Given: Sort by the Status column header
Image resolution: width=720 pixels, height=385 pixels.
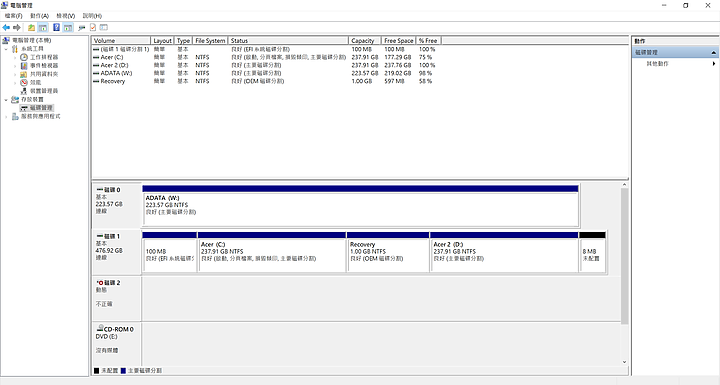Looking at the screenshot, I should click(288, 40).
